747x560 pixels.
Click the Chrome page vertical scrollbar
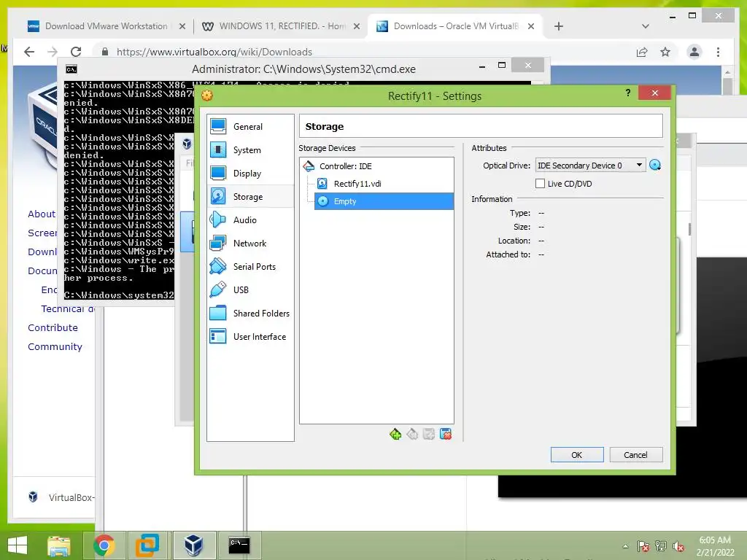(727, 86)
